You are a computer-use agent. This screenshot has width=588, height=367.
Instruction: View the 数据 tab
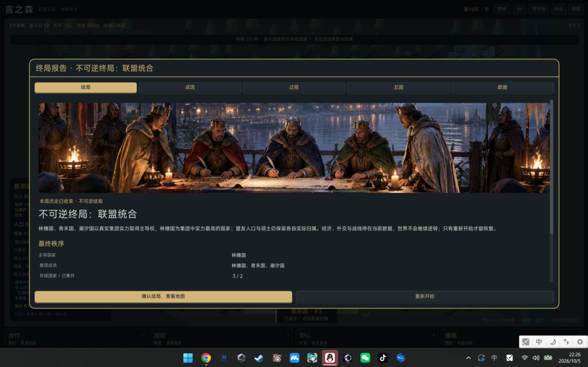503,87
